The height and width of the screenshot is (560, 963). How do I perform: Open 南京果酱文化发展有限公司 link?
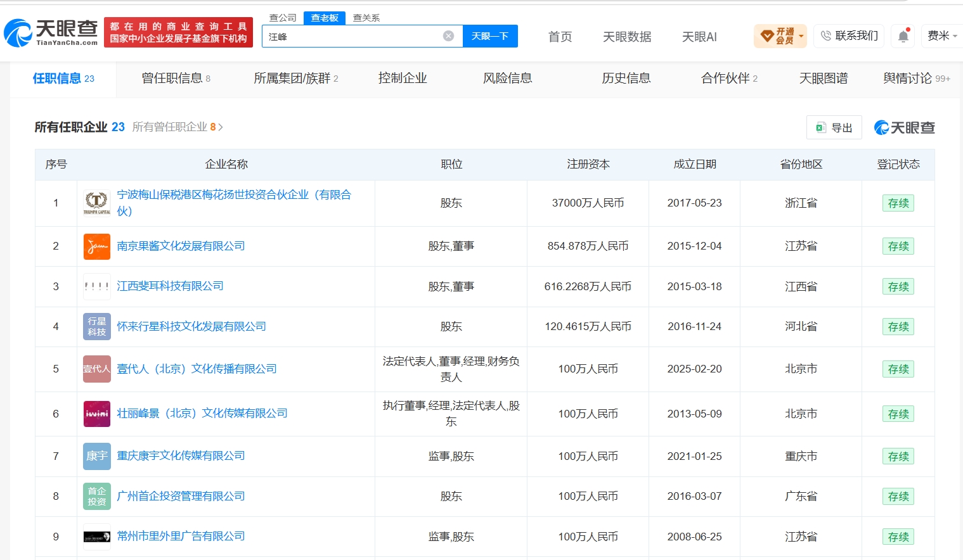pos(181,246)
